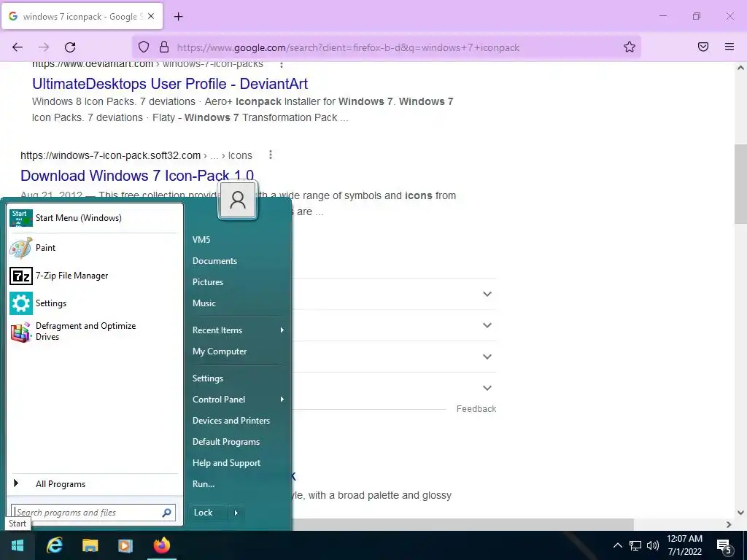Open the VM5 user folder
747x560 pixels.
click(201, 239)
